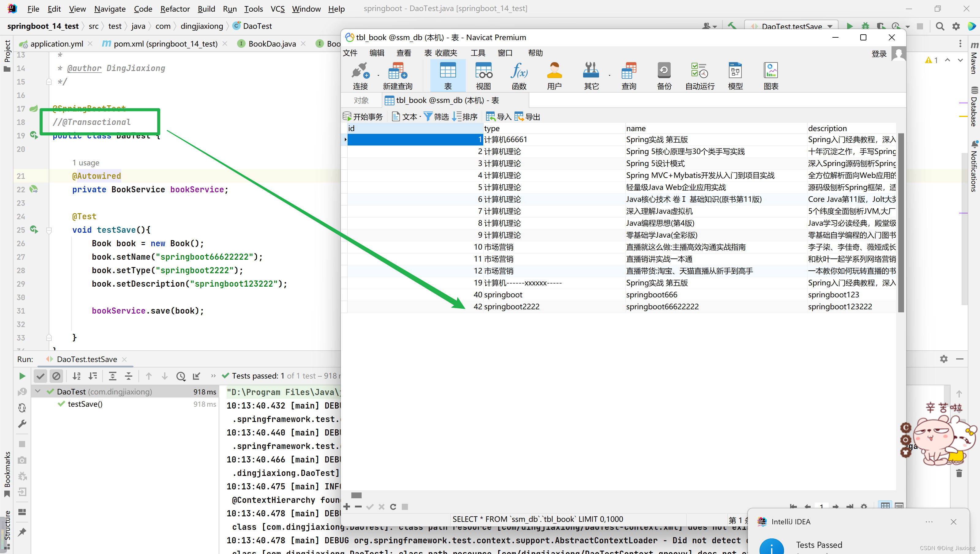The width and height of the screenshot is (980, 554).
Task: Click the IntelliJ Debug bug icon
Action: tap(865, 26)
